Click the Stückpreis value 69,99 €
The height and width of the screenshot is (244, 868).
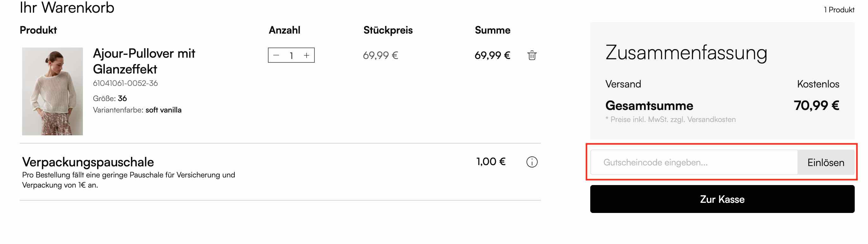381,55
